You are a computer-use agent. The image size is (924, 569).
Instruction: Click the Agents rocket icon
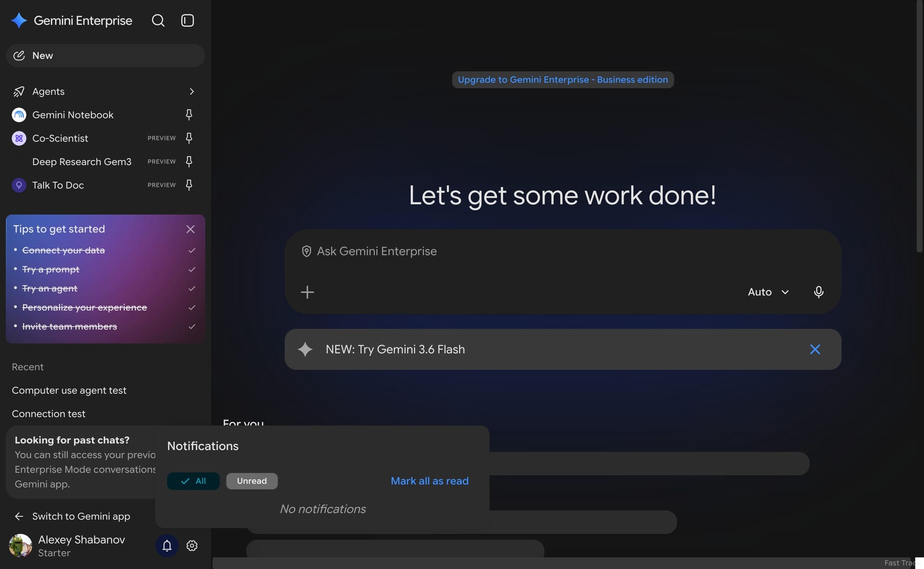click(x=19, y=91)
